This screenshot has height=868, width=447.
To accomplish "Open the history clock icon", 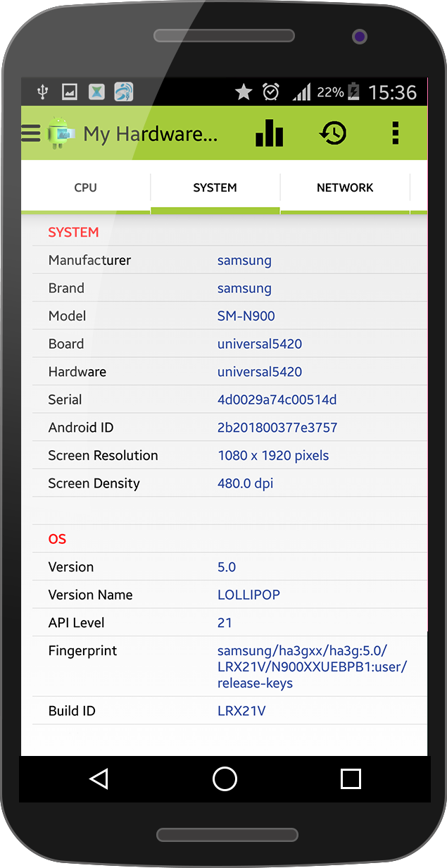I will pyautogui.click(x=333, y=132).
